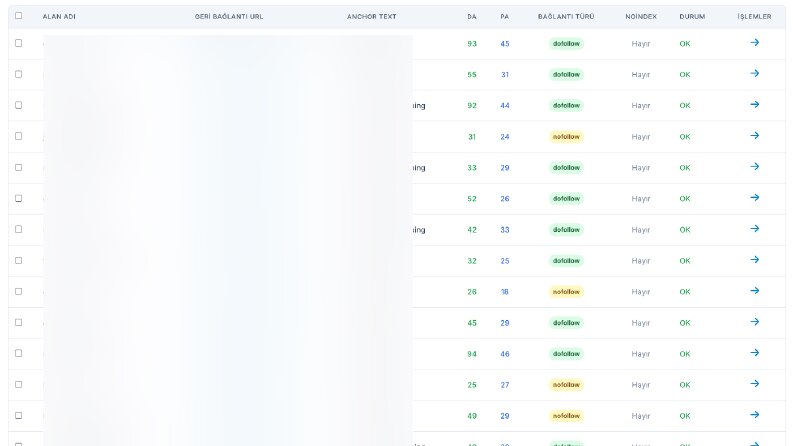Click the DA value 94

pos(472,354)
